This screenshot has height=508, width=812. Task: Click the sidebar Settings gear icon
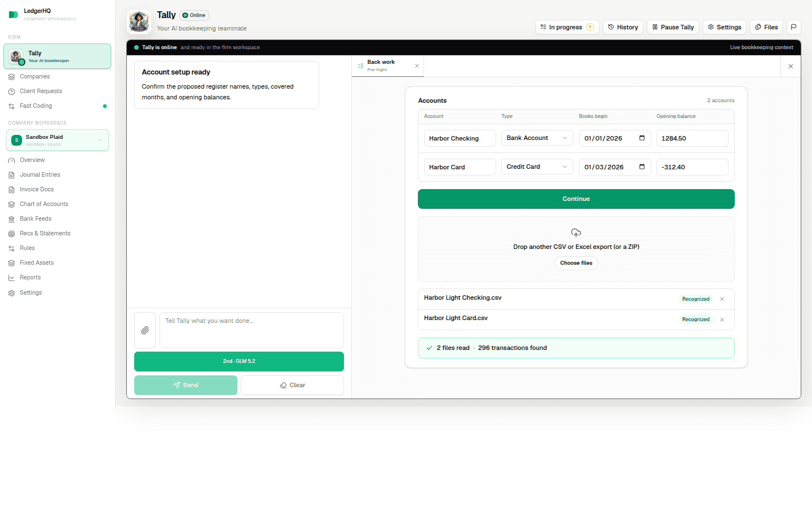[11, 293]
